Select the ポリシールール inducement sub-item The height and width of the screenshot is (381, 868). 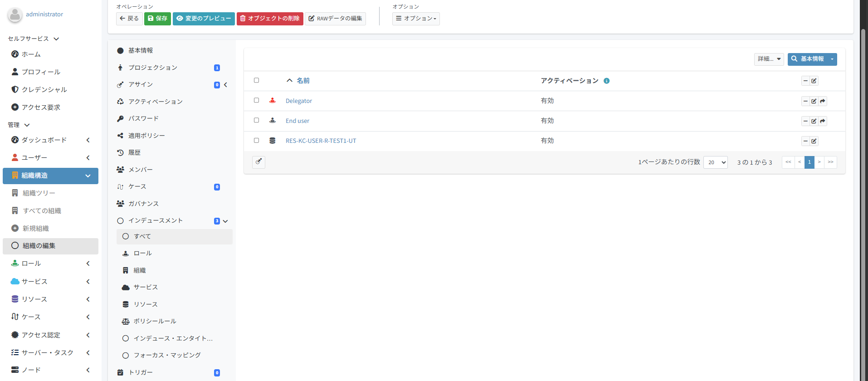[175, 321]
